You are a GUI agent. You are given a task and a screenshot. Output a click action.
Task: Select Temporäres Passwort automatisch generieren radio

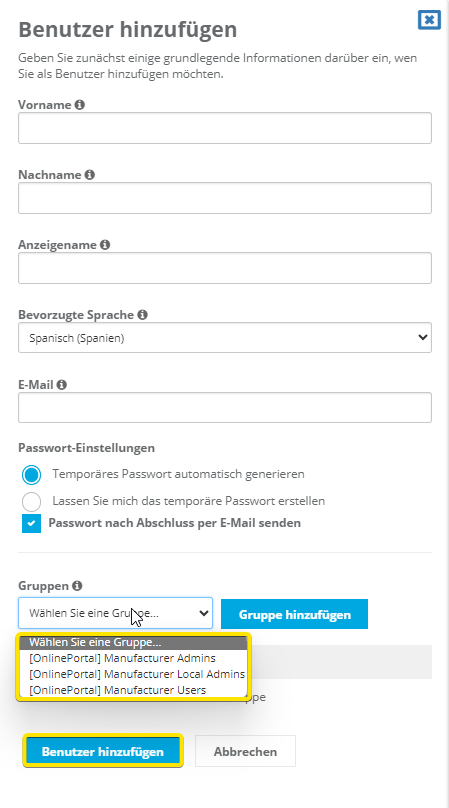click(31, 475)
